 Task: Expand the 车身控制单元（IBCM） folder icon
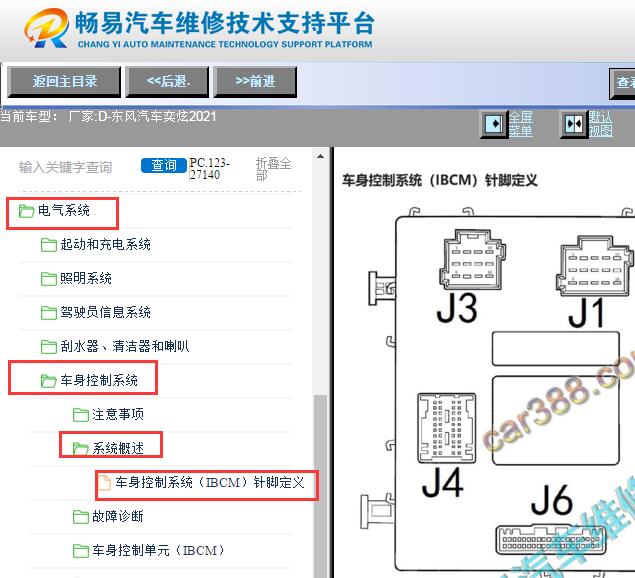coord(81,551)
